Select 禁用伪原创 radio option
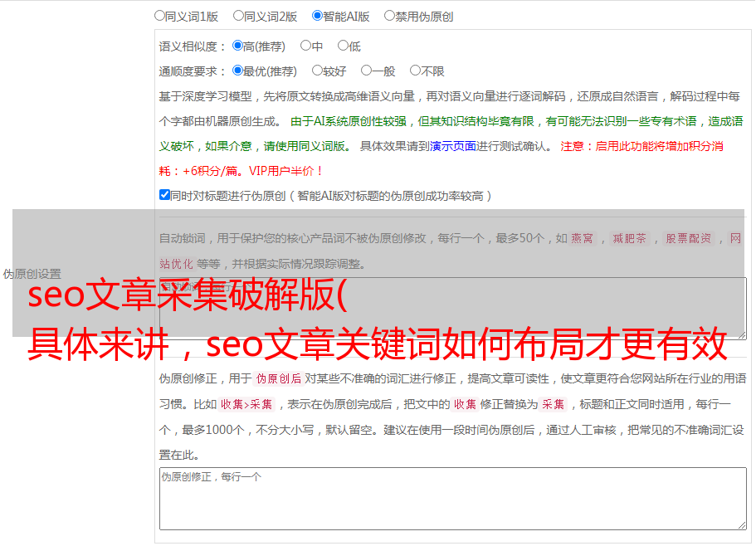The image size is (756, 546). [x=389, y=16]
